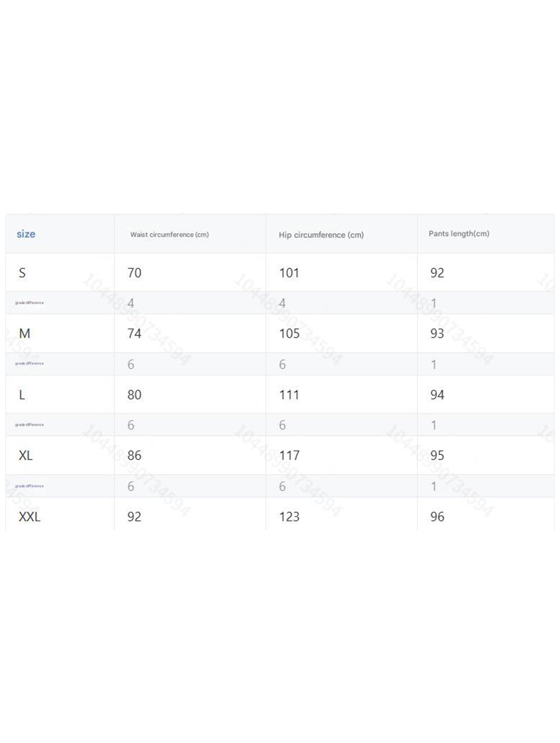Click waist value 70 for size S

tap(135, 273)
